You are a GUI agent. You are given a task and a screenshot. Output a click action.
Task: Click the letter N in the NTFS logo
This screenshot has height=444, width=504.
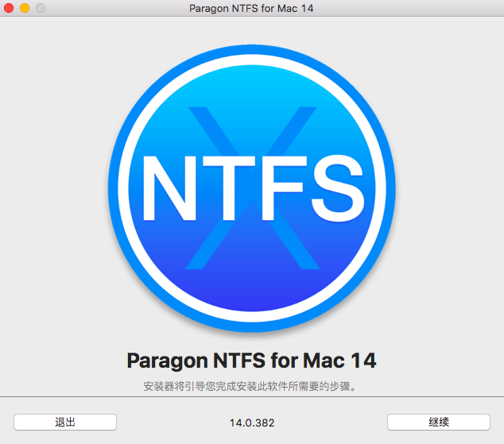[170, 189]
